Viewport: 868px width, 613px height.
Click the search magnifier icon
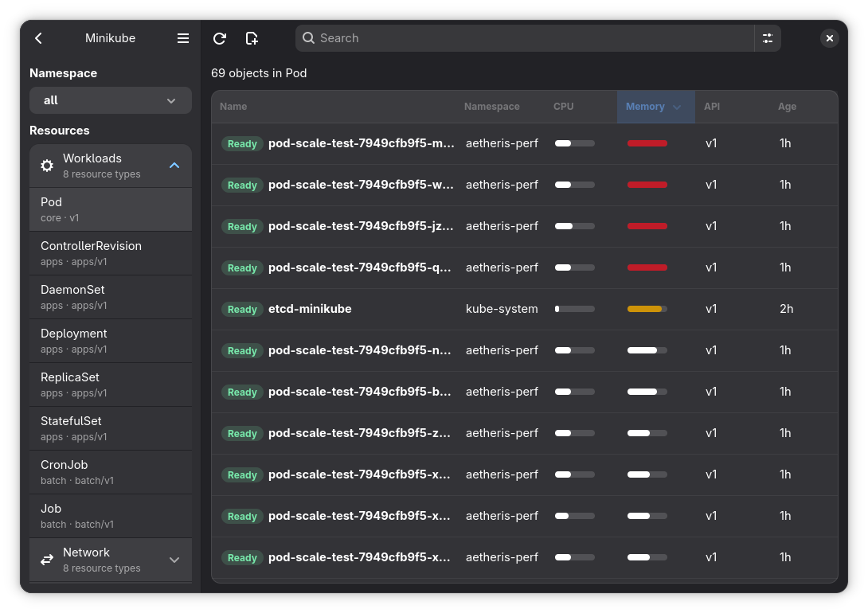pyautogui.click(x=309, y=38)
